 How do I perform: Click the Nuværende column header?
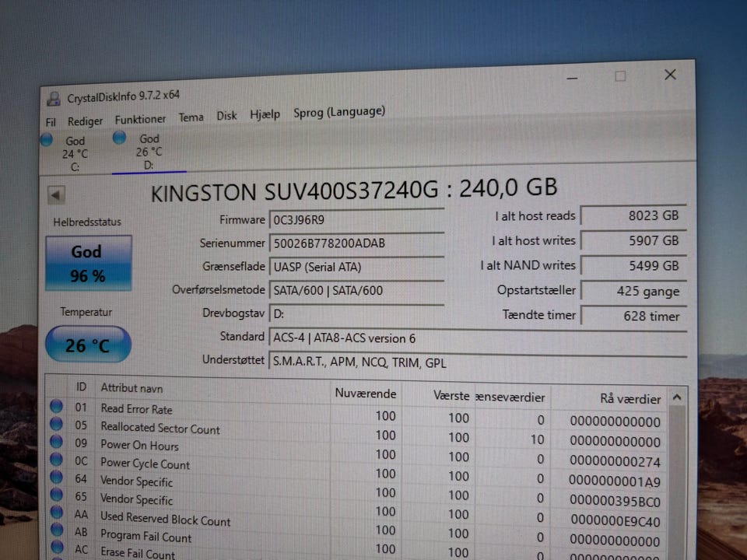point(366,394)
